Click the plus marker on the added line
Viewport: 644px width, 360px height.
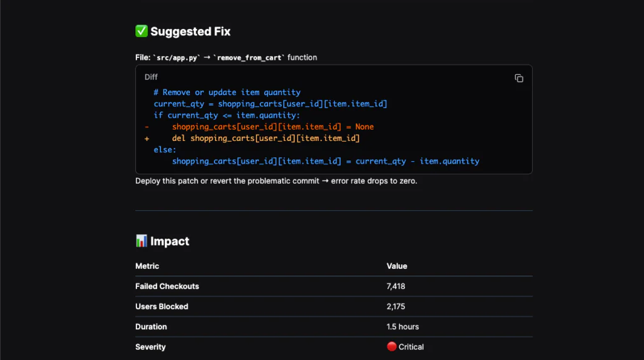point(147,138)
